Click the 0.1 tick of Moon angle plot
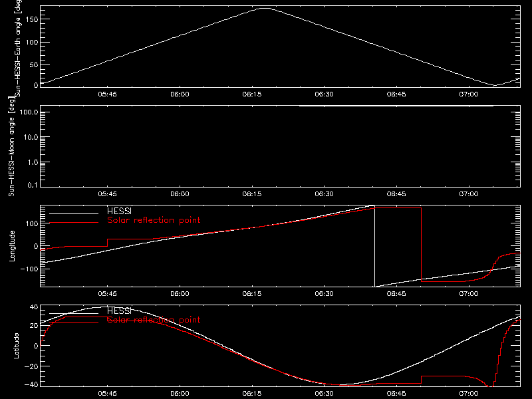Image resolution: width=532 pixels, height=399 pixels. [33, 186]
